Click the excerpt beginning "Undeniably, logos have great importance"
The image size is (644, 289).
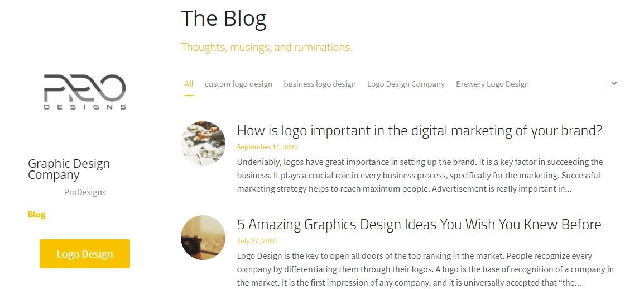coord(420,175)
